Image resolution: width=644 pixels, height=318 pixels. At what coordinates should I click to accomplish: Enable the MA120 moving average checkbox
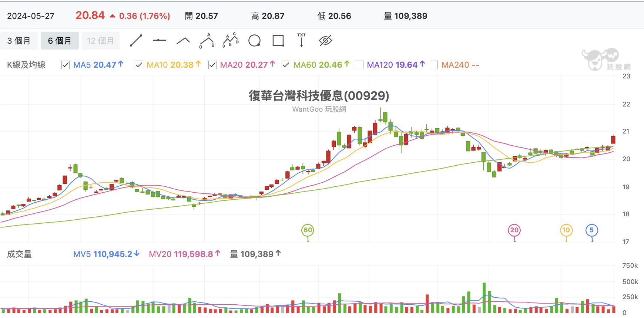point(359,65)
